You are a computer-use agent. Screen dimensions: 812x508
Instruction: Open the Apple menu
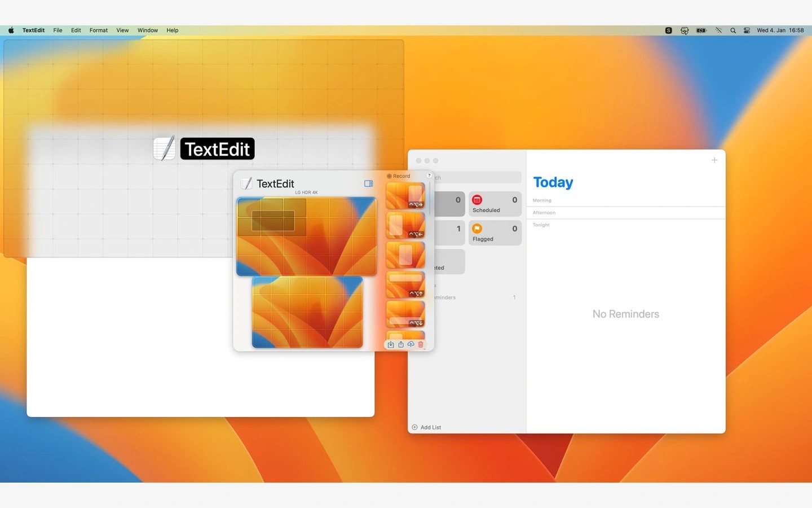point(11,30)
